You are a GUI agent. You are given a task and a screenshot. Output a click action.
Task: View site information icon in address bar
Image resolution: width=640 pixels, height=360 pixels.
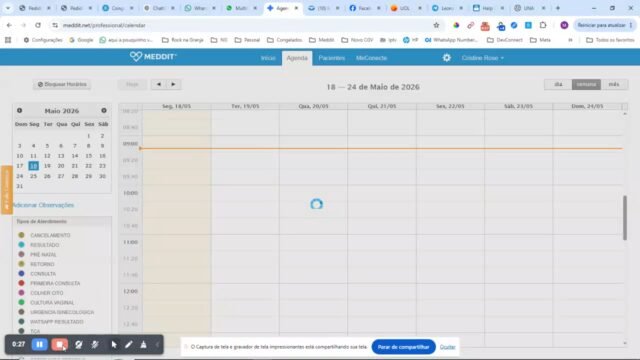pos(55,25)
